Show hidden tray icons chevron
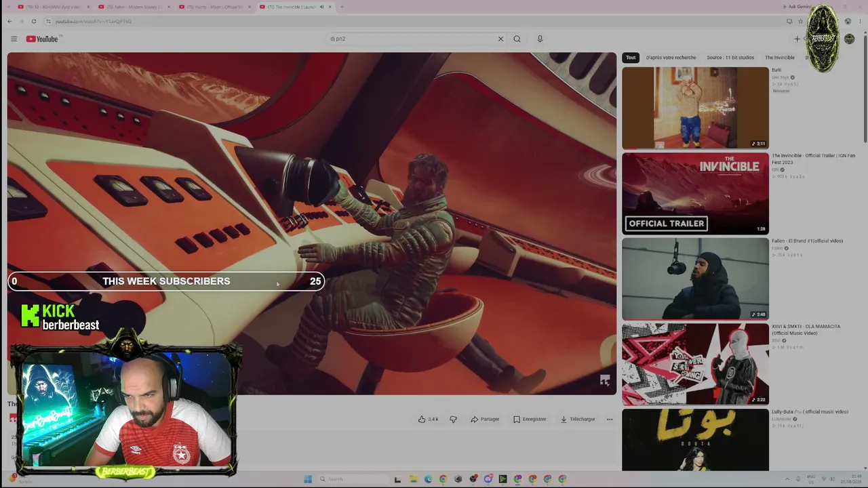The height and width of the screenshot is (488, 868). click(787, 479)
